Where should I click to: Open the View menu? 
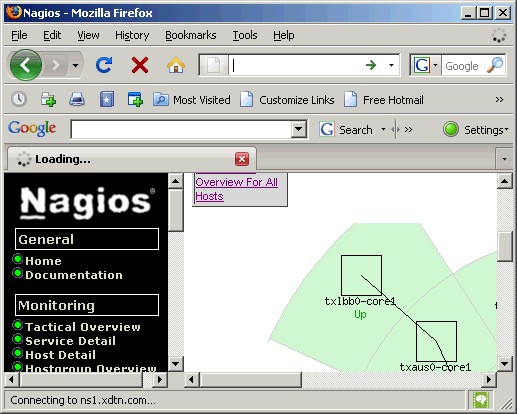88,35
